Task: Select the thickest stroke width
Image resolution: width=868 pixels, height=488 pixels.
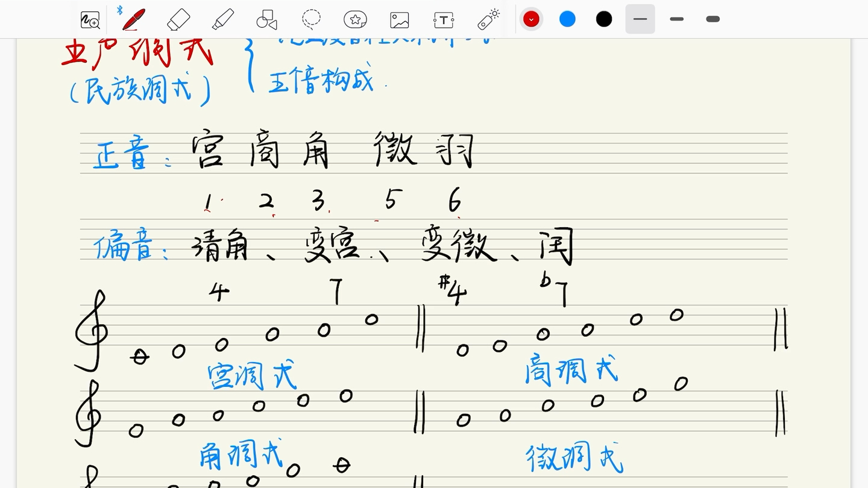Action: (713, 19)
